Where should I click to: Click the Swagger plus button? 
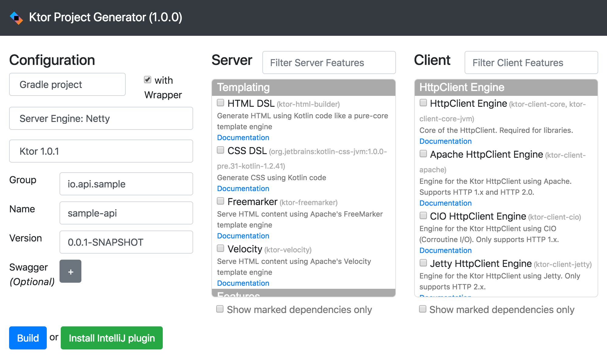[x=70, y=271]
